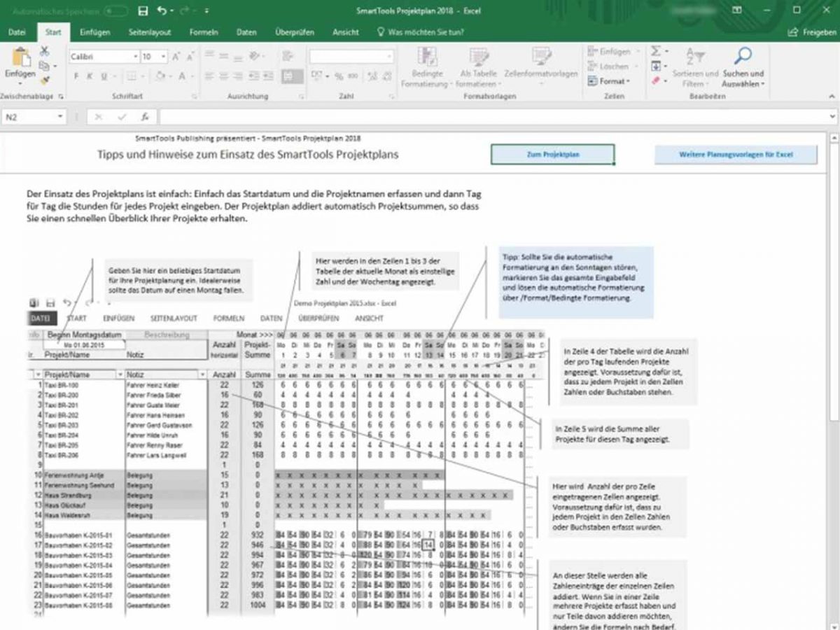Open the Überprüfen ribbon tab
This screenshot has height=630, width=840.
tap(294, 32)
